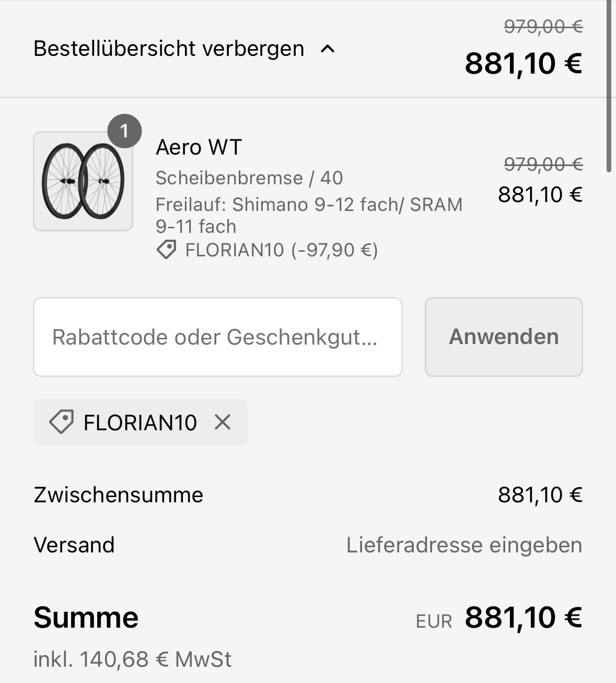Click the header total 881,10 €
616x683 pixels.
click(524, 63)
